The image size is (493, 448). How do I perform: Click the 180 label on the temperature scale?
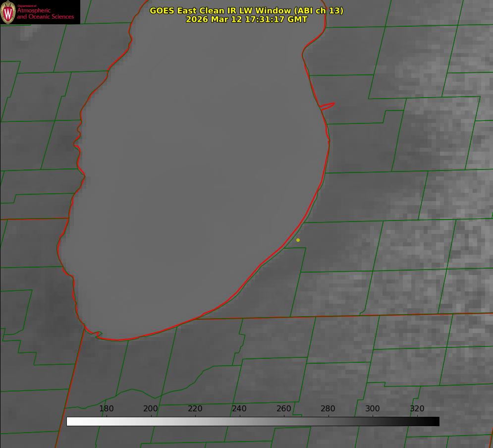107,408
